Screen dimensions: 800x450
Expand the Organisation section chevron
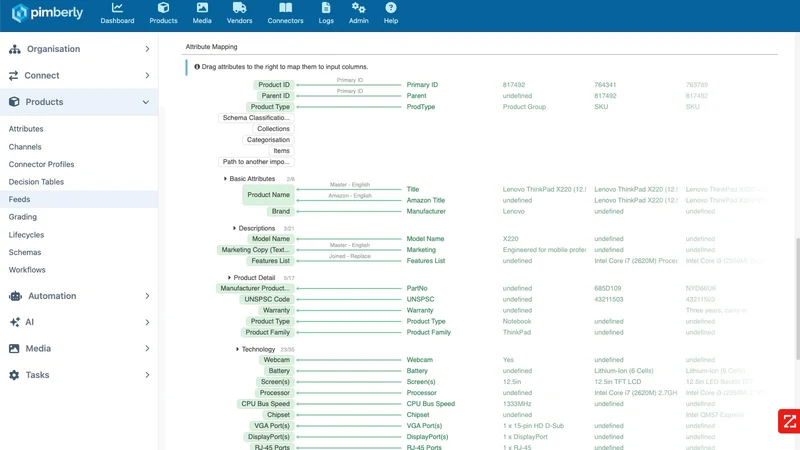tap(147, 49)
